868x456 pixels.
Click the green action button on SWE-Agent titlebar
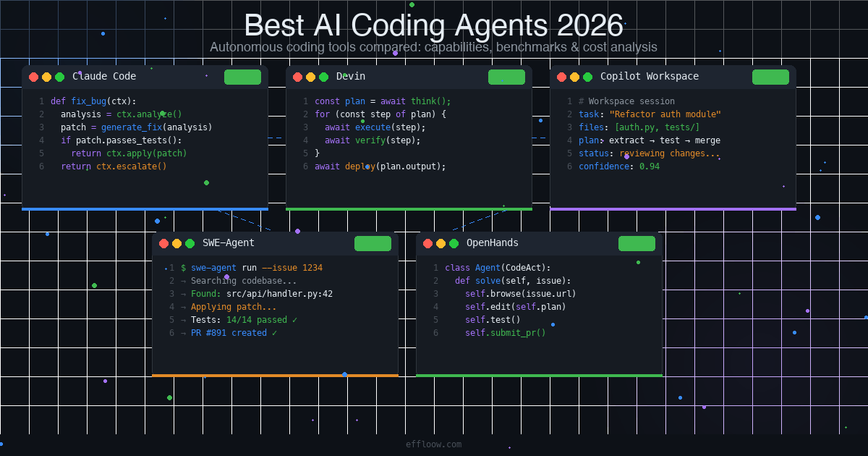373,243
